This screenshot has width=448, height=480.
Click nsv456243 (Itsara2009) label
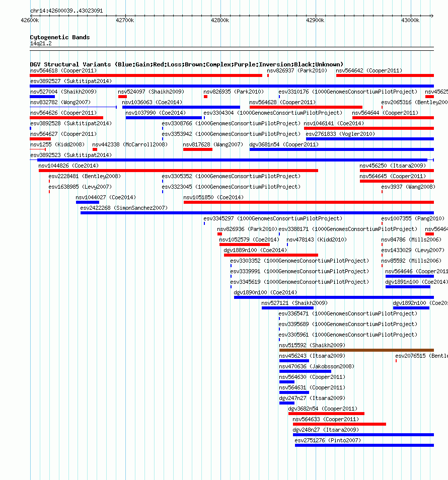(312, 356)
